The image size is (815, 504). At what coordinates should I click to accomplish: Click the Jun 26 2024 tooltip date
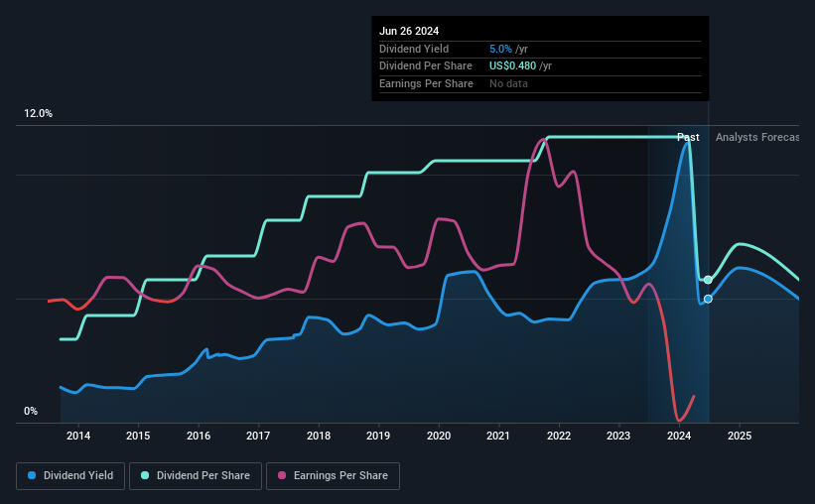409,31
